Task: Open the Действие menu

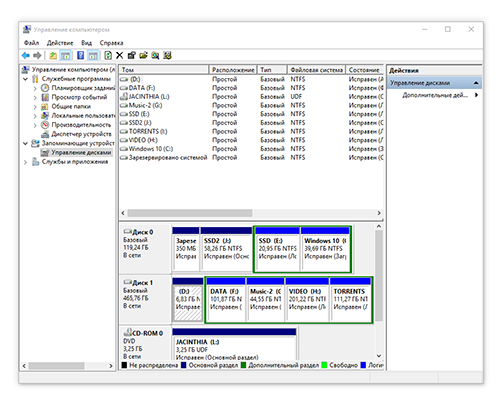Action: click(x=60, y=43)
